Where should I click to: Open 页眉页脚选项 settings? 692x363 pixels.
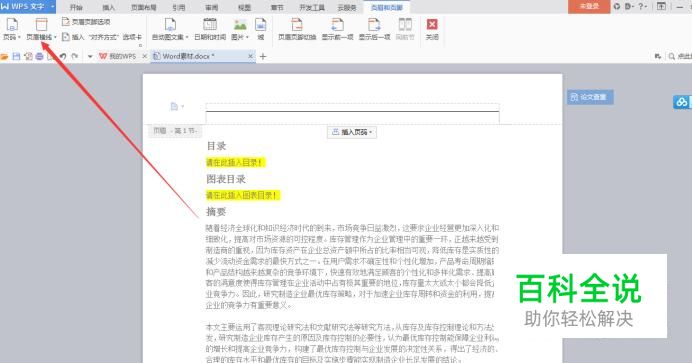click(x=86, y=22)
